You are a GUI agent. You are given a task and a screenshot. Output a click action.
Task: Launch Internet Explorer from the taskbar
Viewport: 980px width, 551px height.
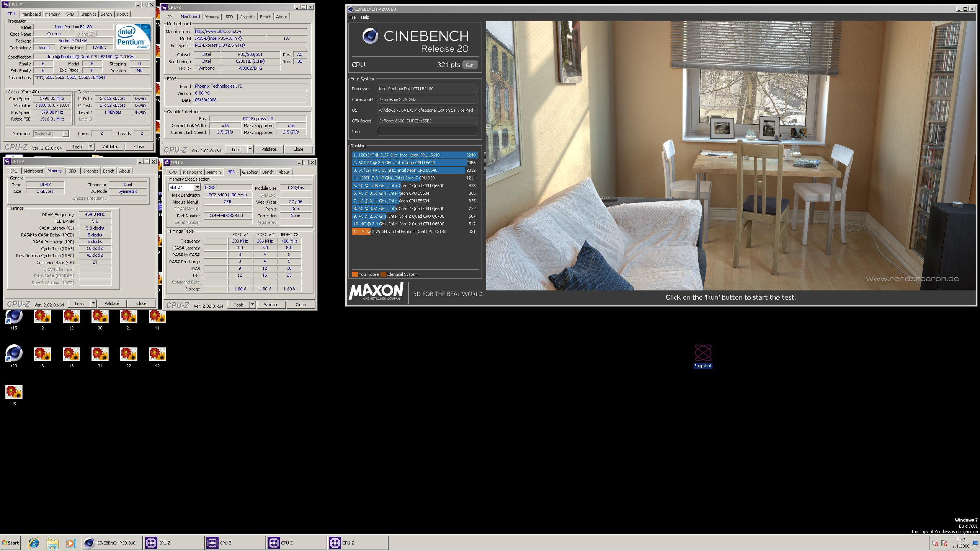34,543
